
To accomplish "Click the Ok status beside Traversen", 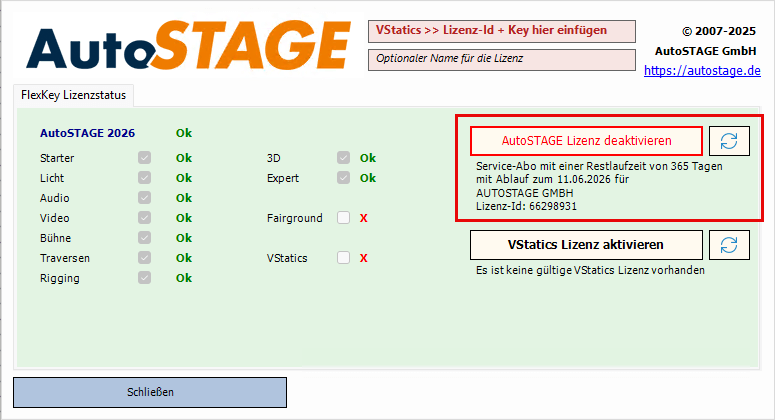I will (x=184, y=258).
